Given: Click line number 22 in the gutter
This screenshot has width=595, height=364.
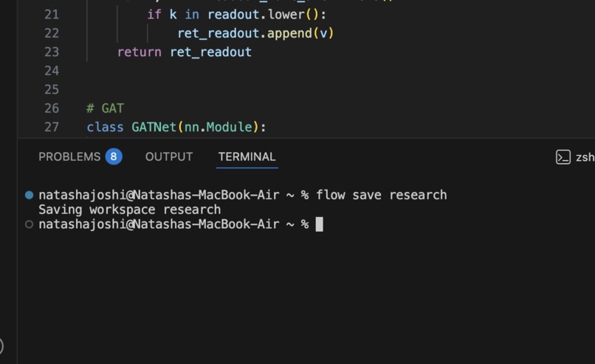Looking at the screenshot, I should (52, 33).
